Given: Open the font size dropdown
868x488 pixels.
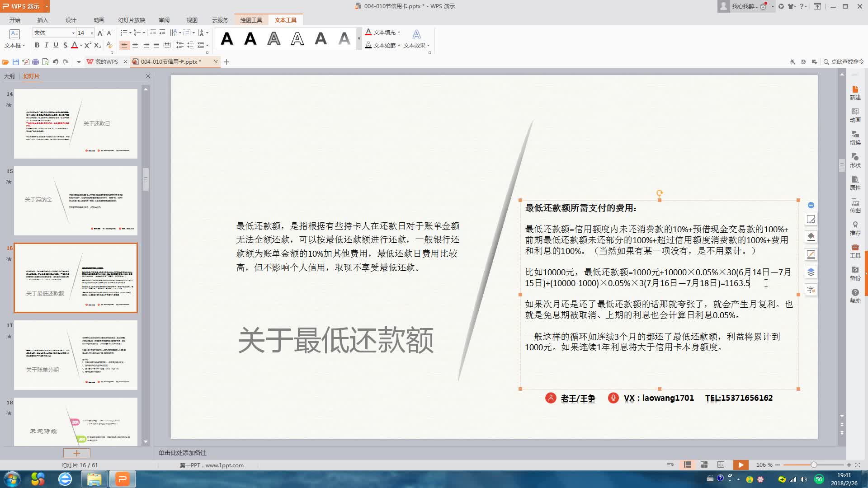Looking at the screenshot, I should [x=92, y=33].
